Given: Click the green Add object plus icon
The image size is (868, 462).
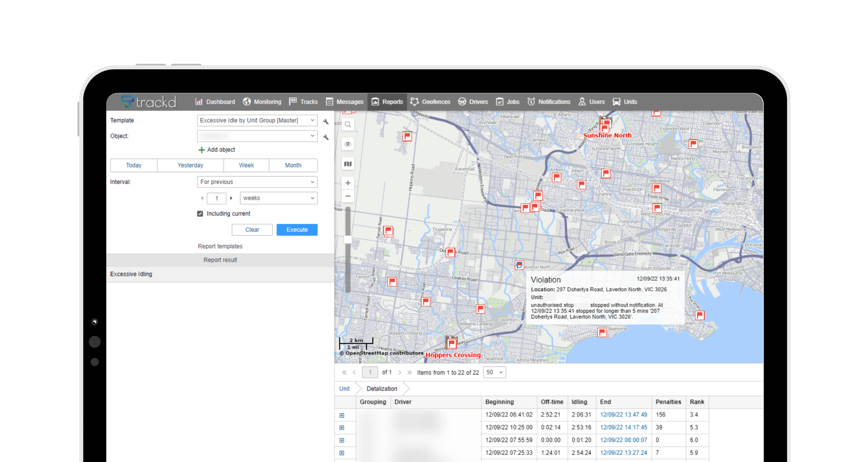Looking at the screenshot, I should pos(202,150).
